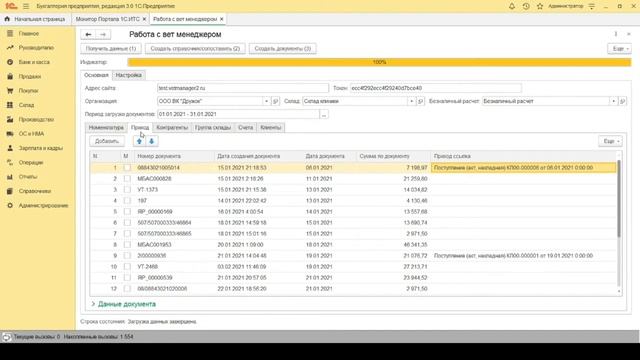640x360 pixels.
Task: Check row 5 document RP_00000569
Action: tap(127, 212)
